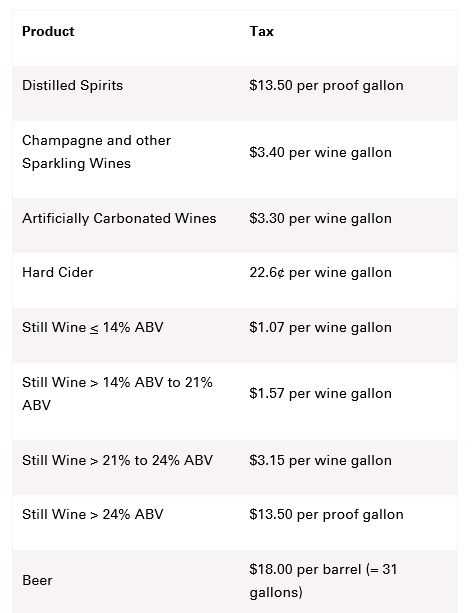The height and width of the screenshot is (613, 472).
Task: Select the $18.00 per barrel tax value
Action: point(323,581)
